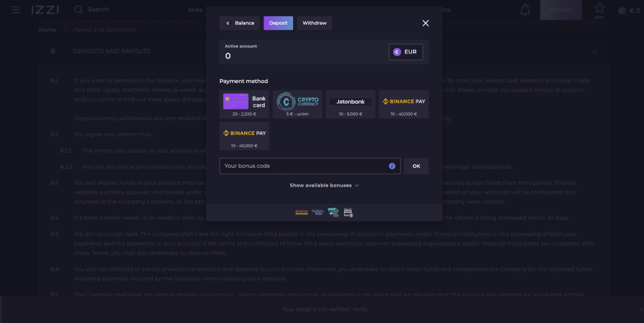Select Bank card payment method

245,104
